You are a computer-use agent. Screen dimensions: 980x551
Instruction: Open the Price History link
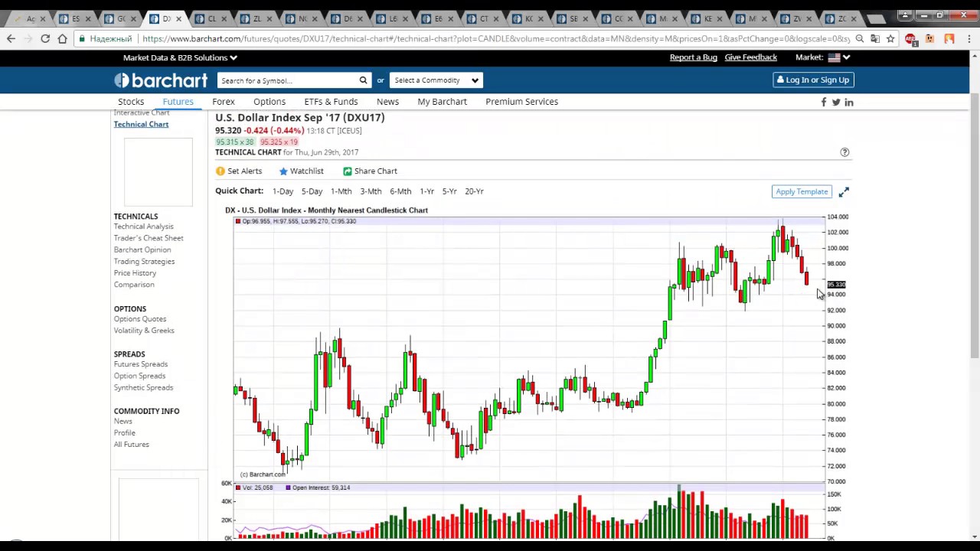coord(135,273)
